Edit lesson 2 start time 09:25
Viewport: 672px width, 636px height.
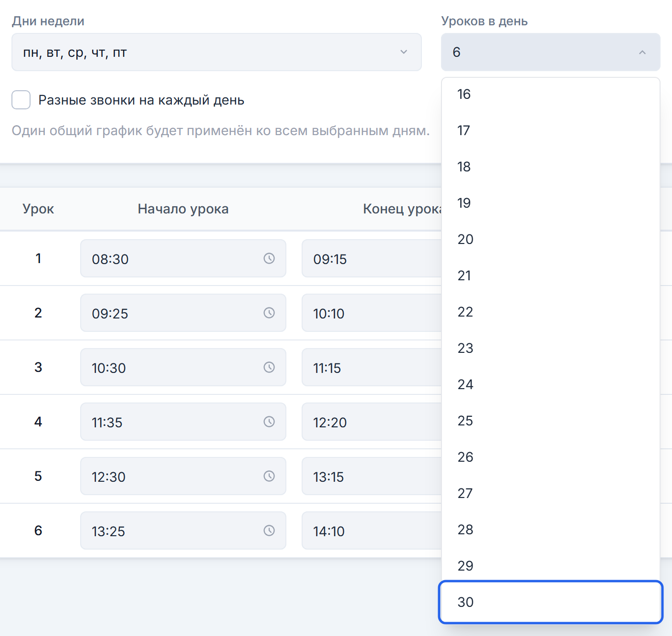click(183, 313)
